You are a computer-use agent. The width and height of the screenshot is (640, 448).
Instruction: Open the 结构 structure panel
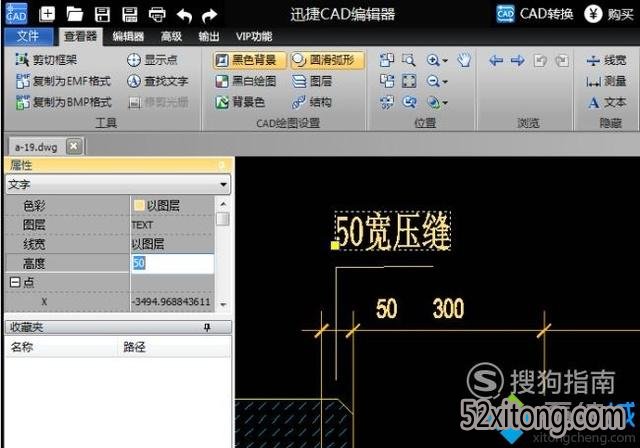click(312, 102)
